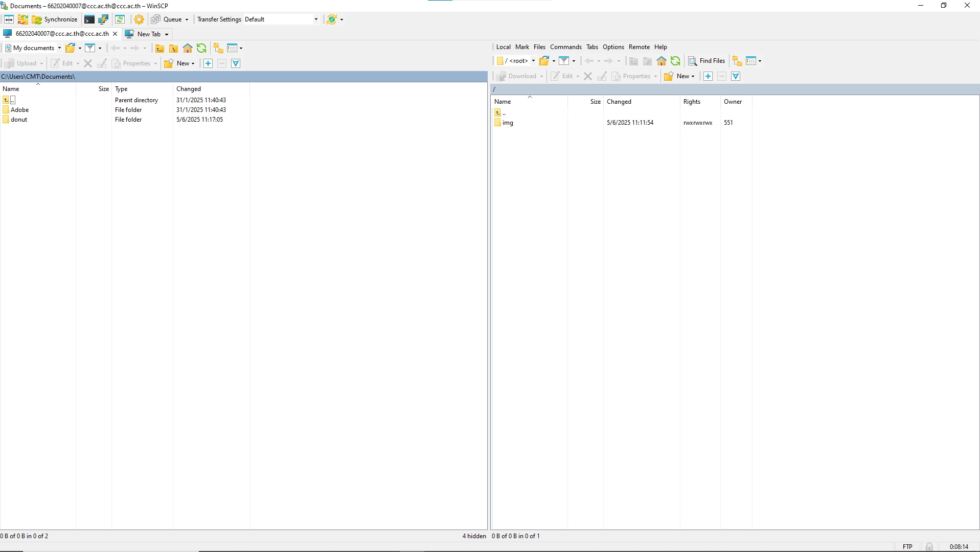Viewport: 980px width, 552px height.
Task: Go to local root directory icon
Action: point(174,48)
